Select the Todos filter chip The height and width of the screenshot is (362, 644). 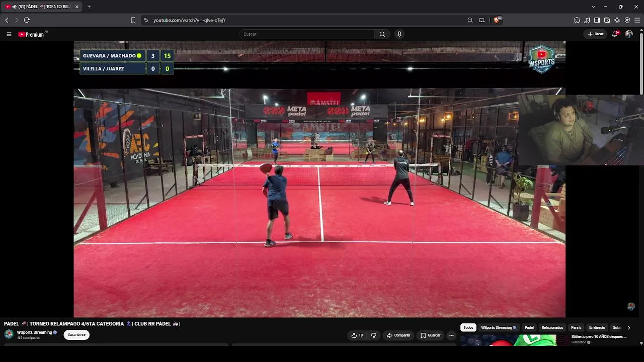pos(468,327)
